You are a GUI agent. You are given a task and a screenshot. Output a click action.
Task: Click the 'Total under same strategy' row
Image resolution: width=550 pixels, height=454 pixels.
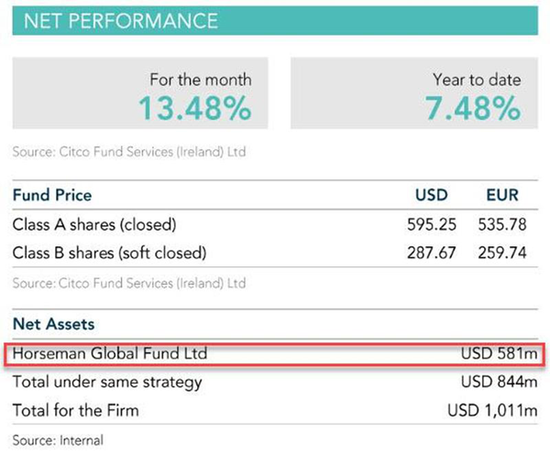coord(275,382)
